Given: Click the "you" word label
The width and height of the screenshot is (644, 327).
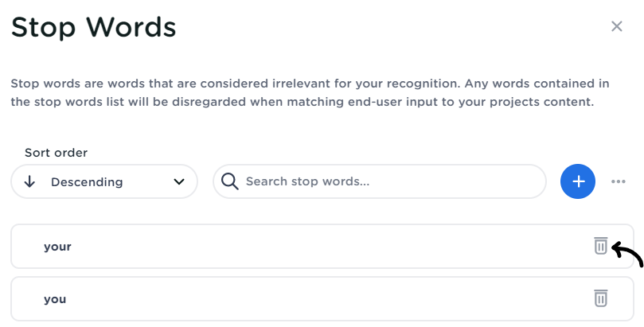Looking at the screenshot, I should (55, 299).
